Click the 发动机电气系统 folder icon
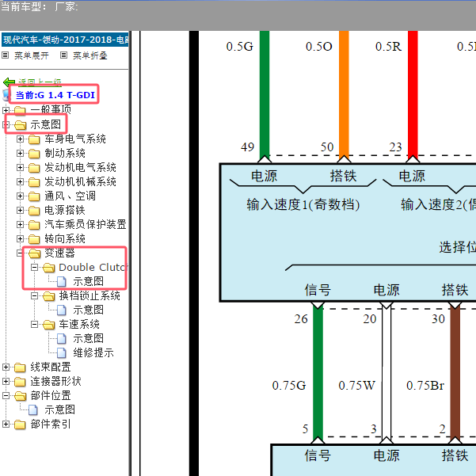Viewport: 476px width, 476px height. pos(34,168)
